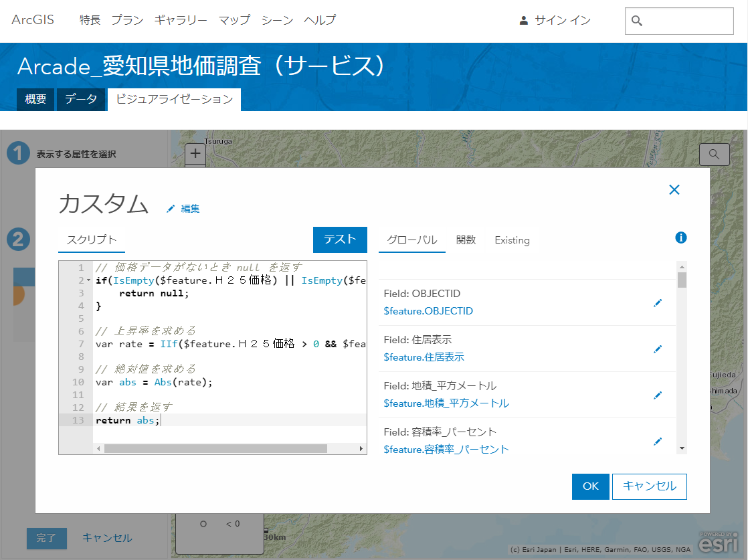This screenshot has width=748, height=560.
Task: Click the pencil icon beside $feature.地積_平方メートル
Action: pyautogui.click(x=658, y=395)
